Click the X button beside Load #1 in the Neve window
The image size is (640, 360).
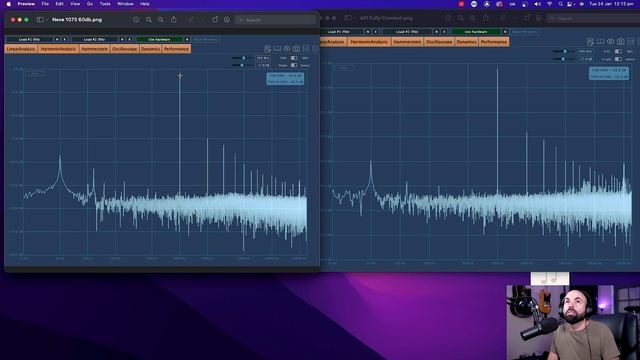click(64, 40)
